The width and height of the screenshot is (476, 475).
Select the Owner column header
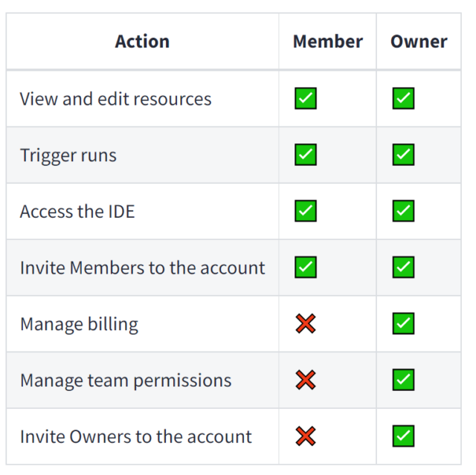pyautogui.click(x=419, y=41)
